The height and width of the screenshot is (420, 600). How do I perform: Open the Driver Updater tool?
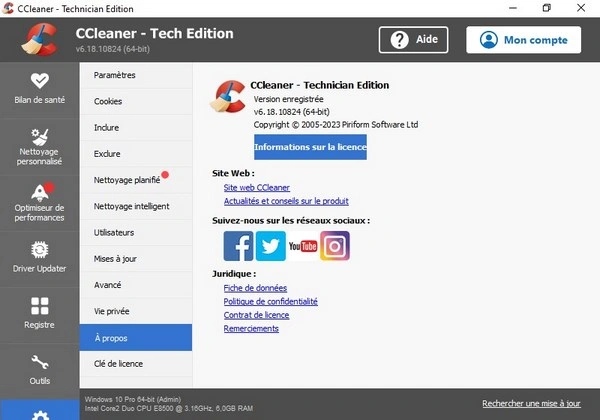(39, 257)
